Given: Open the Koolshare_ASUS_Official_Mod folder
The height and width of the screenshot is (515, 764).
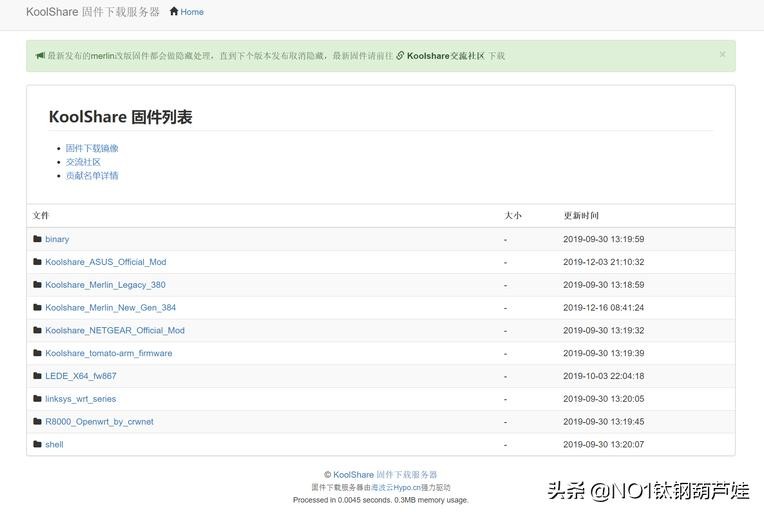Looking at the screenshot, I should click(x=106, y=262).
